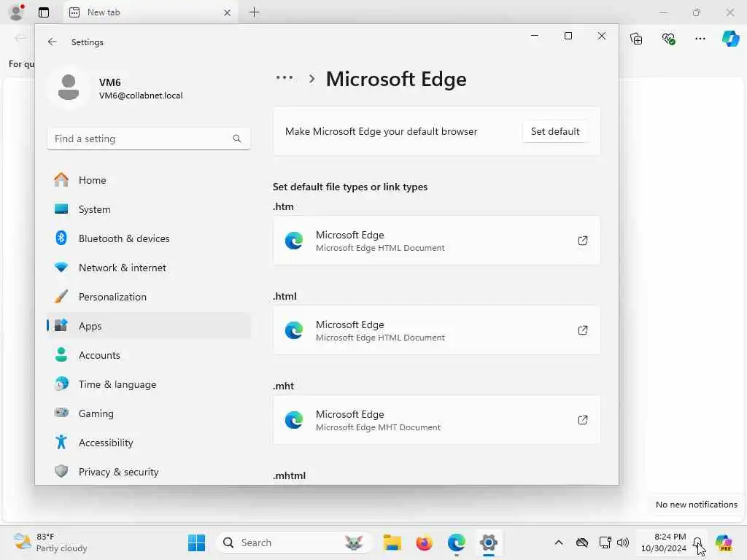
Task: Open Edge Settings and more menu
Action: point(700,39)
